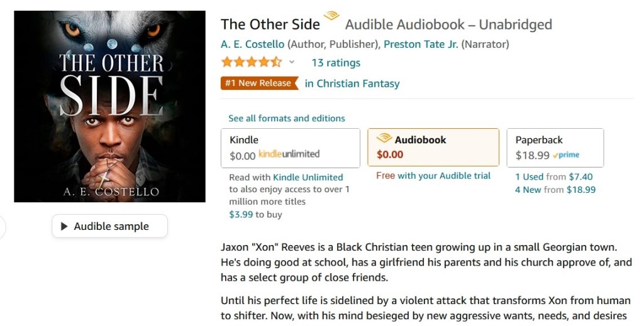Select the Kindle format option
The width and height of the screenshot is (644, 326).
290,148
